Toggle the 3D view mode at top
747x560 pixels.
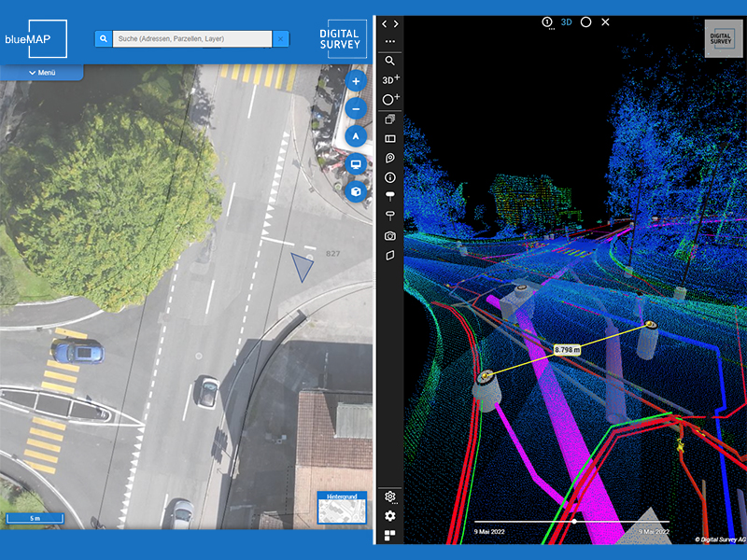566,21
